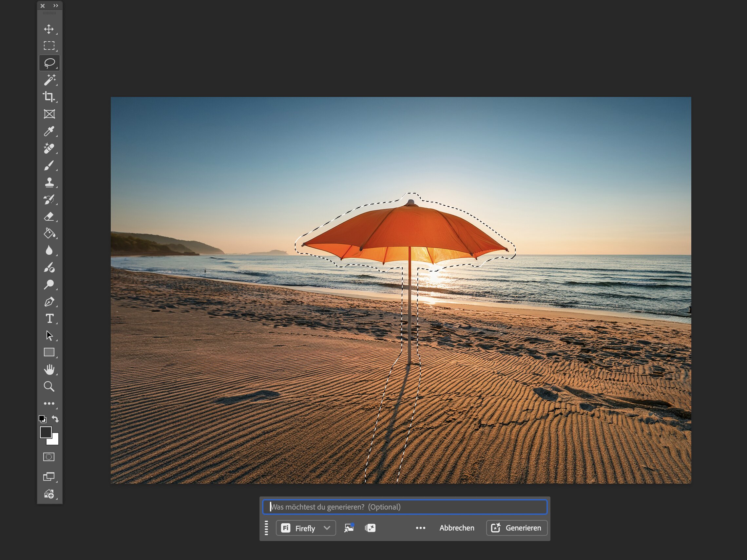Select the Blur tool
The width and height of the screenshot is (747, 560).
pyautogui.click(x=49, y=251)
